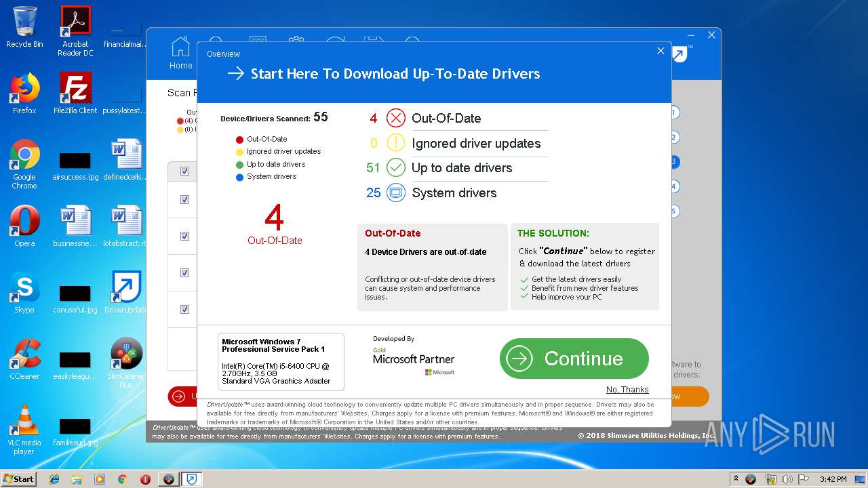Click the blue System drivers legend dot

coord(239,177)
